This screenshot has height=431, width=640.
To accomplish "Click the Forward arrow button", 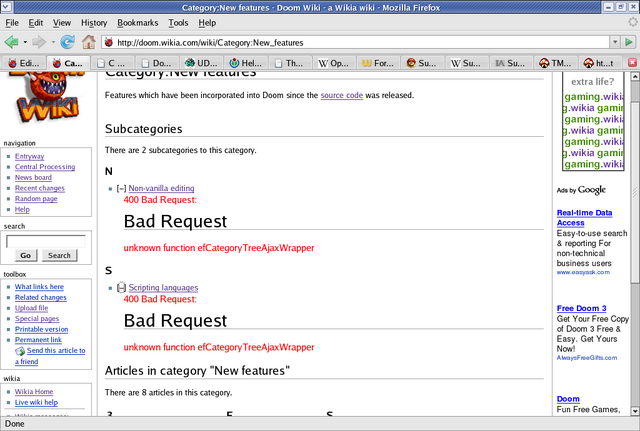I will tap(39, 42).
